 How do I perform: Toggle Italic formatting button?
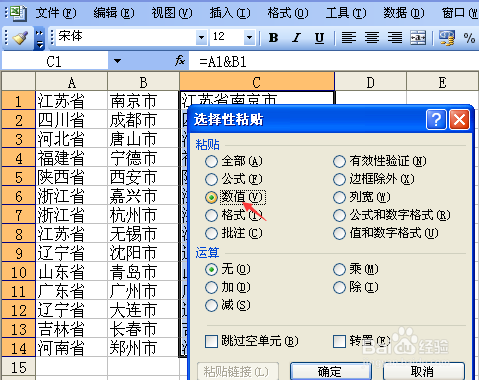click(296, 38)
